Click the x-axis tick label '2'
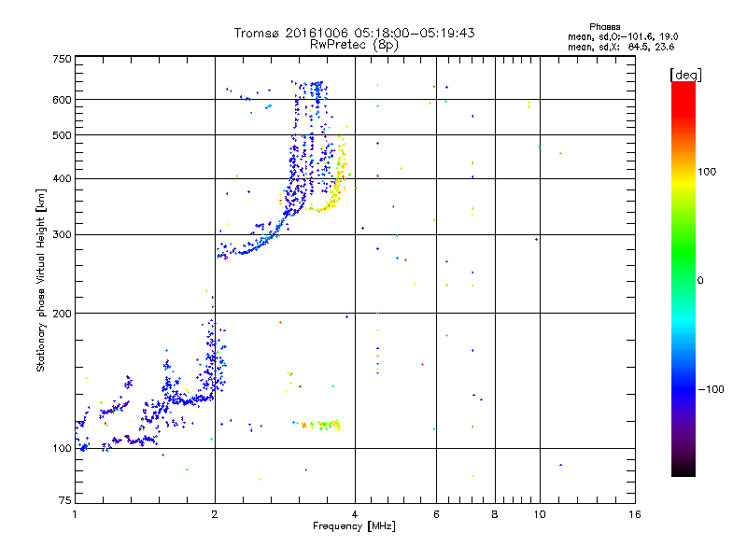This screenshot has height=560, width=747. pos(215,514)
